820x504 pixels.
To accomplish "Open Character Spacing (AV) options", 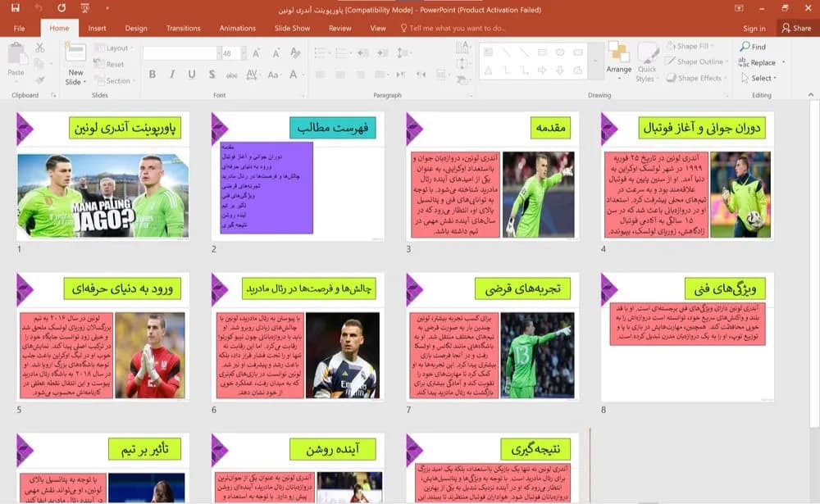I will (252, 75).
